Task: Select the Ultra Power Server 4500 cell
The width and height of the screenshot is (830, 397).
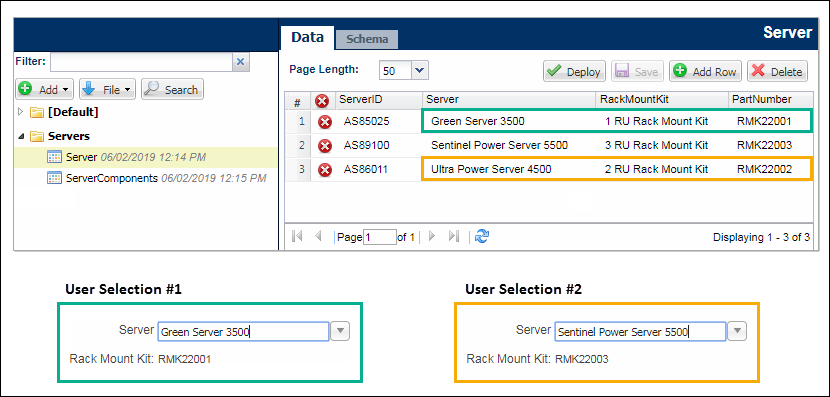Action: point(509,169)
